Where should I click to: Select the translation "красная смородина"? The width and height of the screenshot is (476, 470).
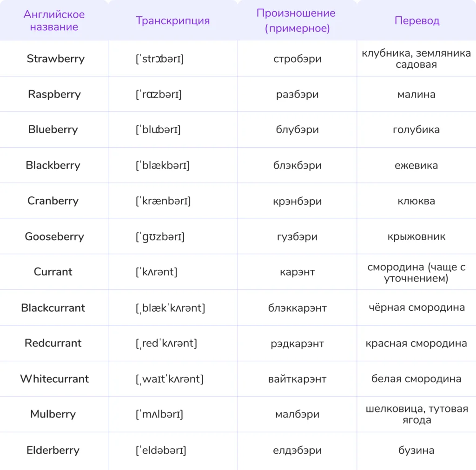click(x=416, y=343)
